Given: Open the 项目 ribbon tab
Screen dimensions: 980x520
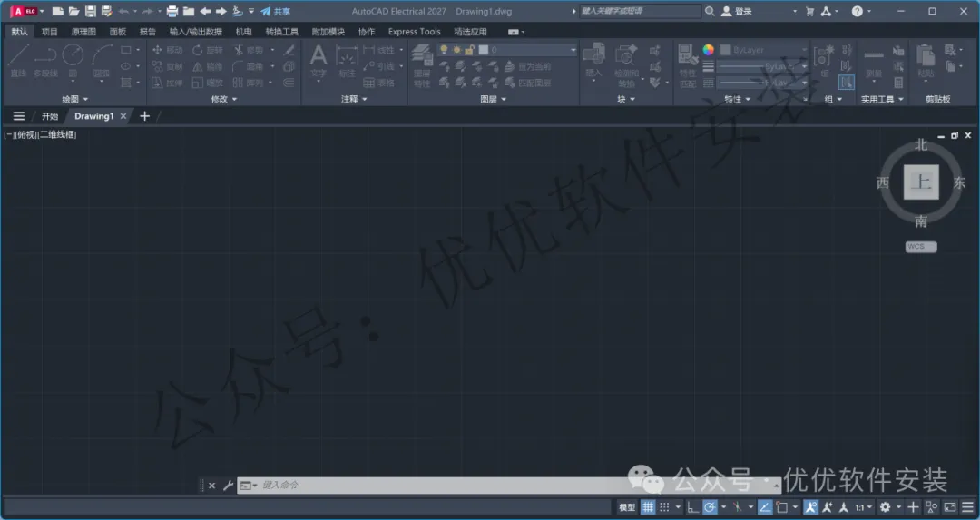Looking at the screenshot, I should 49,31.
